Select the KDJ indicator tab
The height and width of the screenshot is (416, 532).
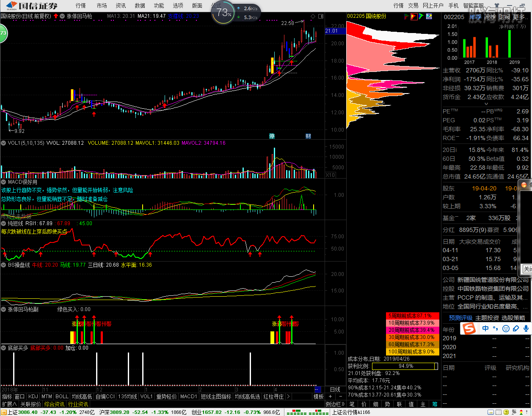pyautogui.click(x=33, y=397)
